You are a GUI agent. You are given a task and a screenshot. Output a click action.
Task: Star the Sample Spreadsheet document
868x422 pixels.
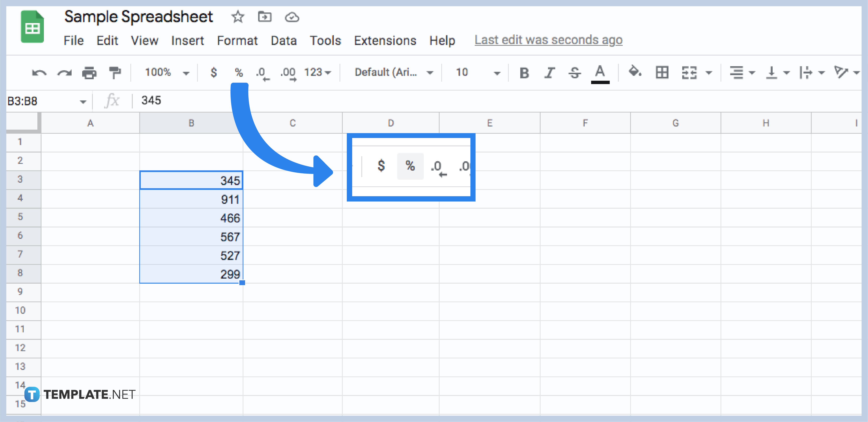[238, 17]
